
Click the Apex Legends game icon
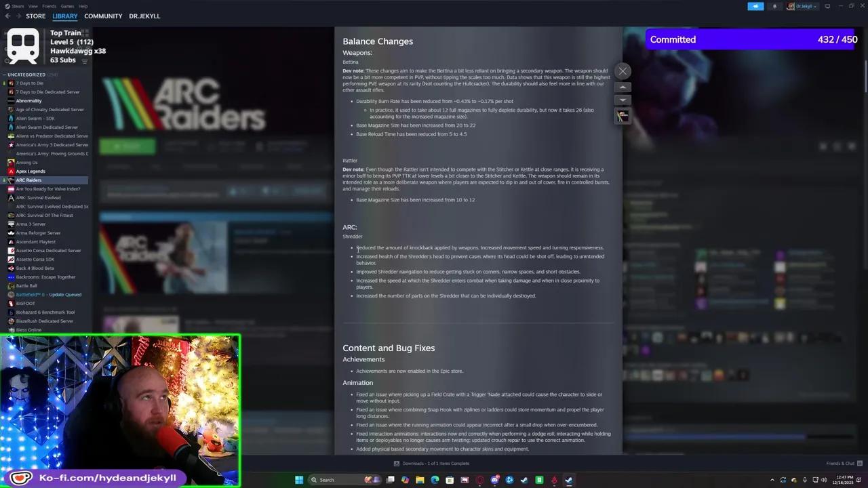[11, 171]
